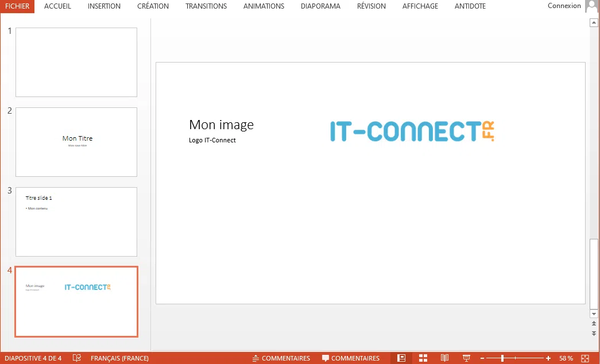Switch to the ACCUEIL ribbon tab

pyautogui.click(x=57, y=6)
